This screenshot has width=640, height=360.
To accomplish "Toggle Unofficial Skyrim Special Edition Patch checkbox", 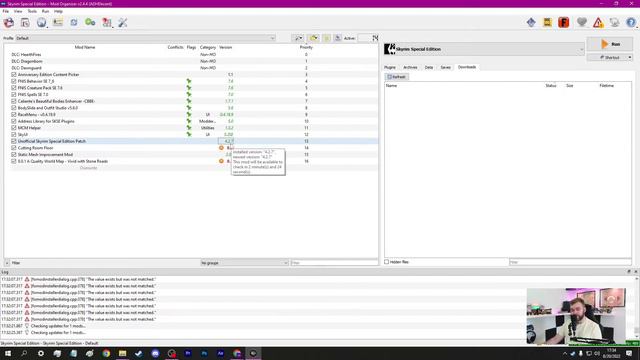I will 14,141.
